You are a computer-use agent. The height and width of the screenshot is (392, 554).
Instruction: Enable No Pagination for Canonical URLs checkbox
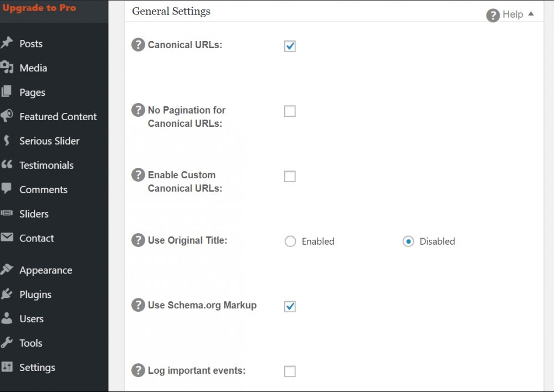(x=290, y=111)
